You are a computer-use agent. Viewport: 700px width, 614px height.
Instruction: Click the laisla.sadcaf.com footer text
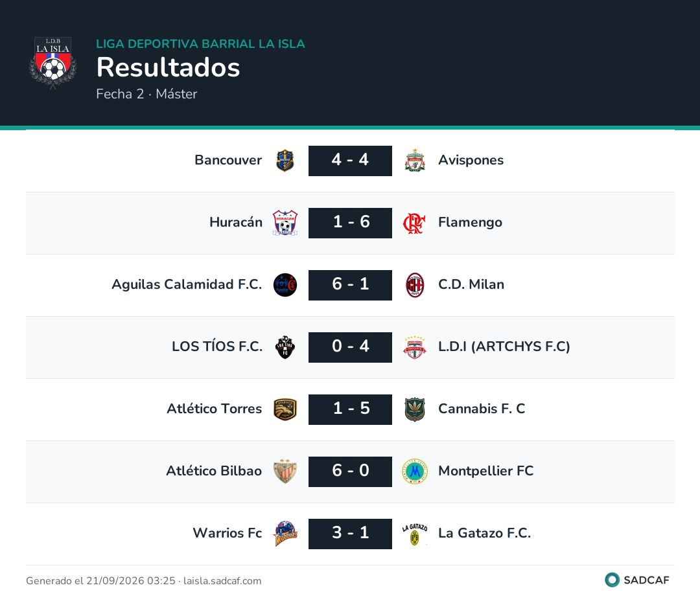[222, 580]
